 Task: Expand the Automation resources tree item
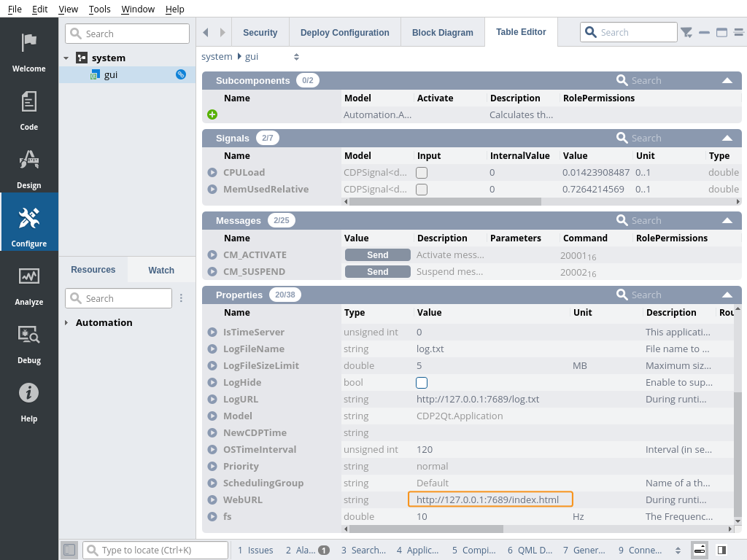66,322
